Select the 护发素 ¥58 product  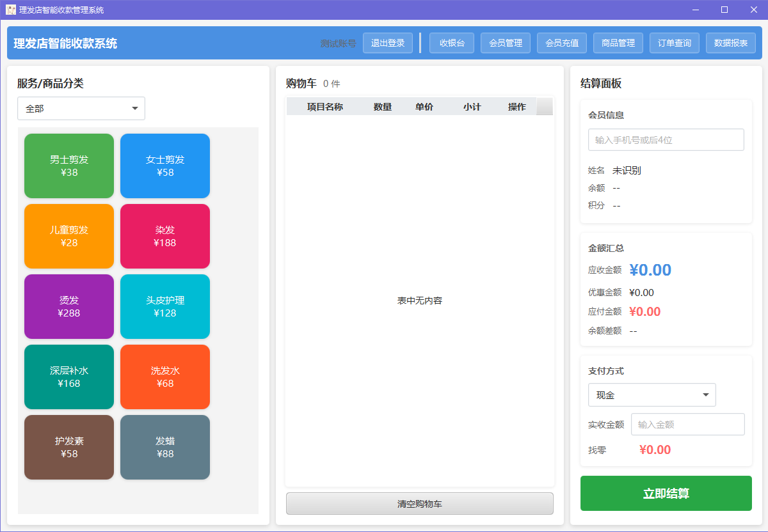pos(68,447)
